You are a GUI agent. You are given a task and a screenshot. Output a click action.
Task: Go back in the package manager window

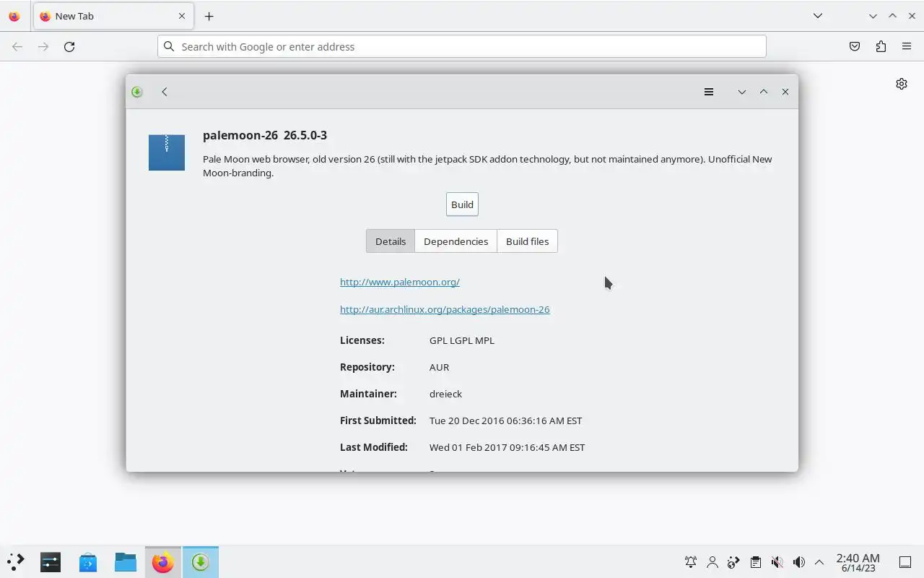(165, 92)
